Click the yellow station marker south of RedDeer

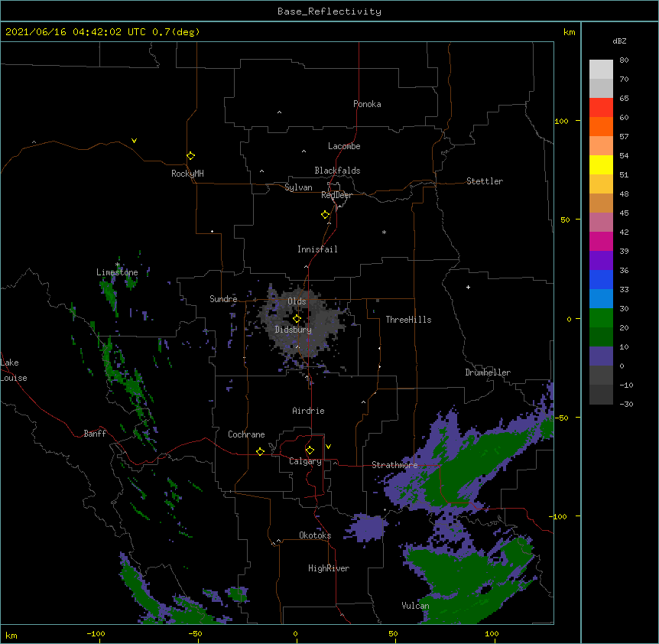(326, 215)
